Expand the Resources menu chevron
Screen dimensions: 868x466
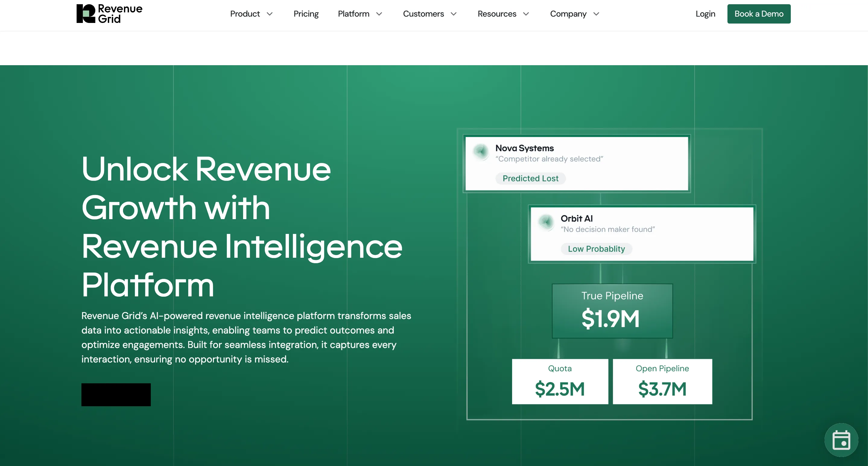click(x=526, y=14)
